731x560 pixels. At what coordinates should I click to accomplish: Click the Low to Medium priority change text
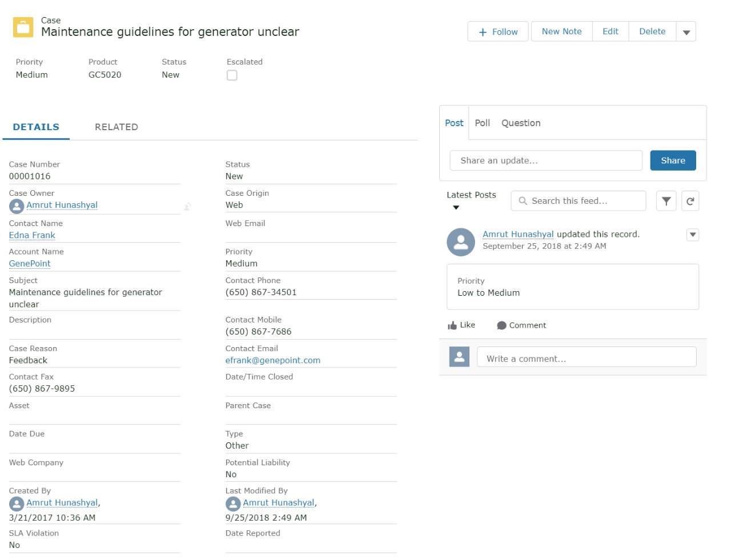pos(489,293)
